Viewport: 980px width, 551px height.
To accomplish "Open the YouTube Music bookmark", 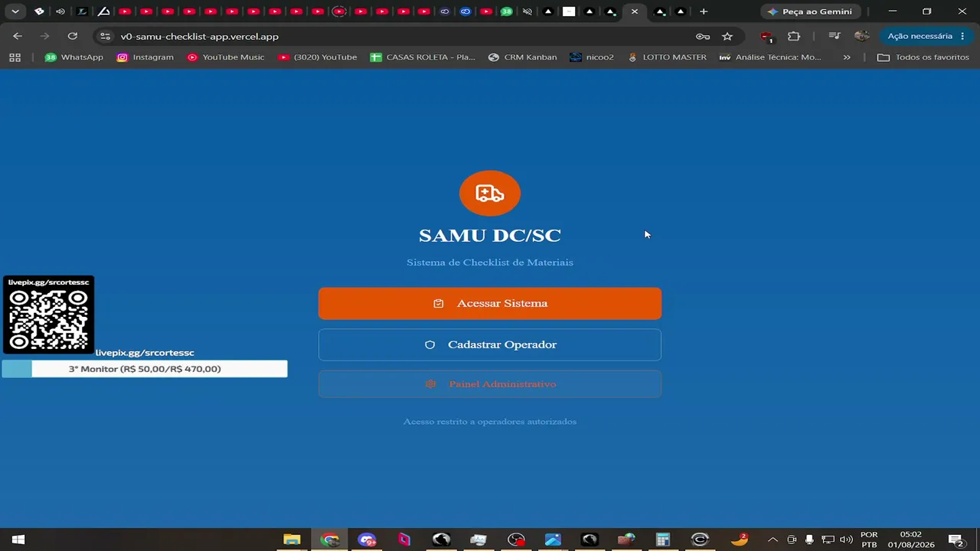I will (226, 57).
